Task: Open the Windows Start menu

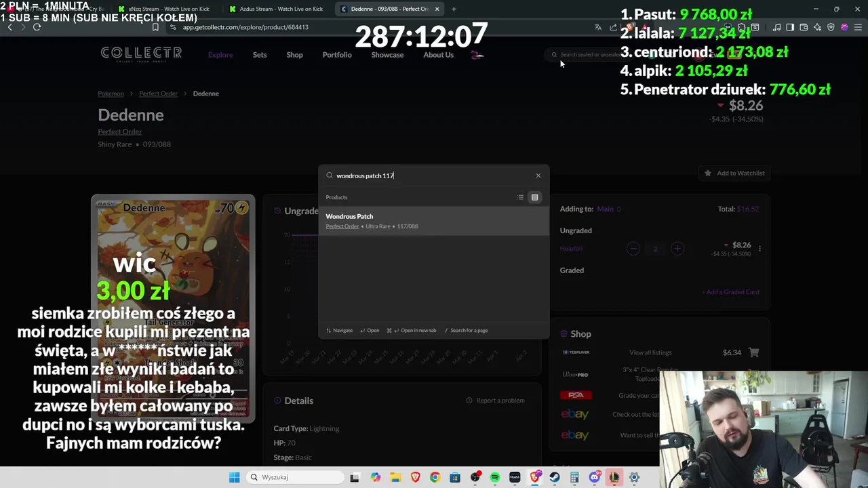Action: pos(234,477)
